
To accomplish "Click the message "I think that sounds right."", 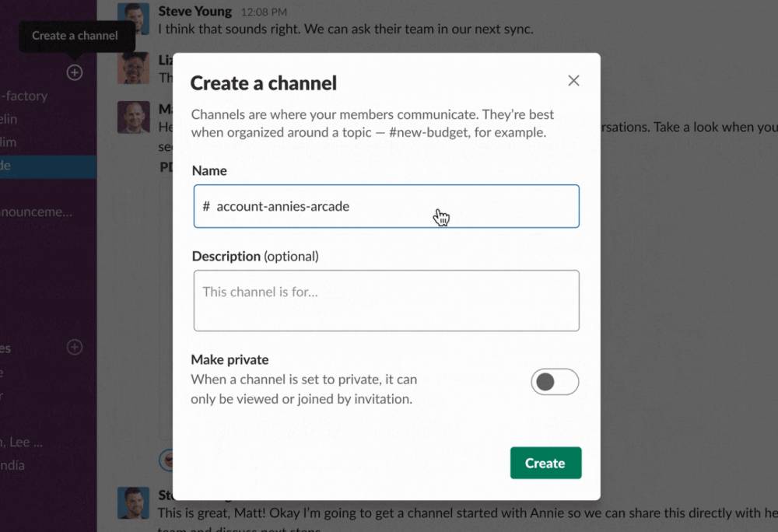I will (346, 30).
